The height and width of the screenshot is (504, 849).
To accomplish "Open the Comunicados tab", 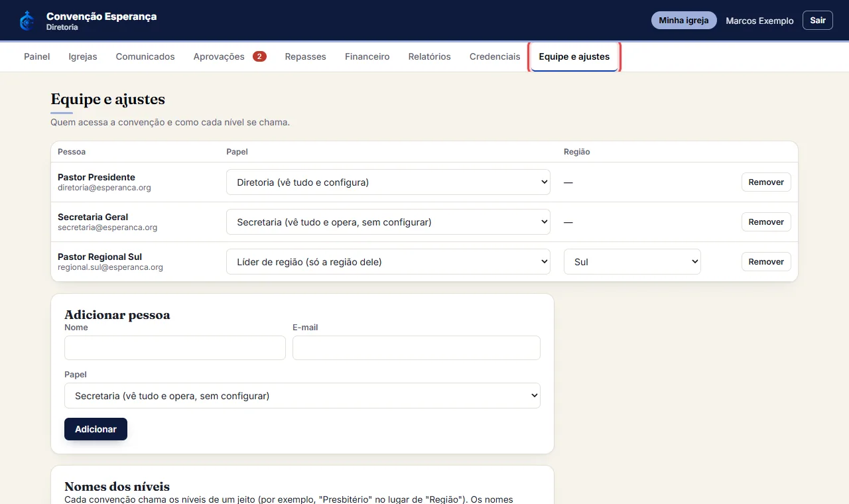I will pos(145,56).
